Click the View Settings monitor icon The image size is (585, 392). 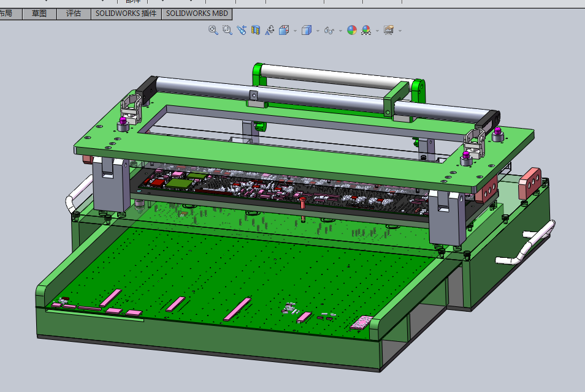388,30
